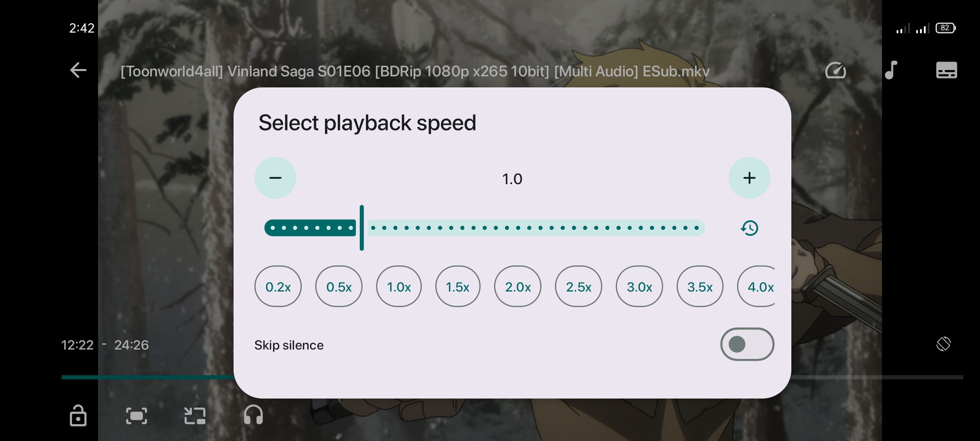Open the subtitles selection icon
The height and width of the screenshot is (441, 980).
click(x=947, y=70)
